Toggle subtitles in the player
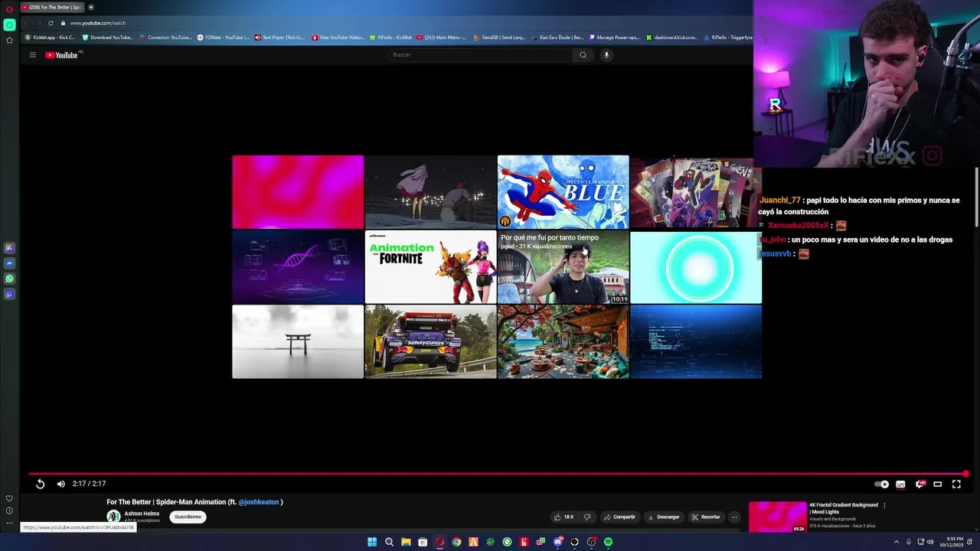This screenshot has width=980, height=551. pyautogui.click(x=900, y=484)
